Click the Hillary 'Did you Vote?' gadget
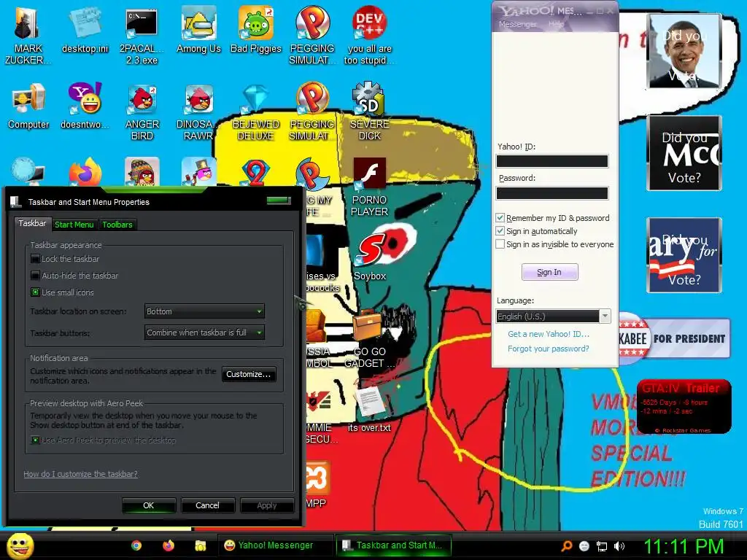 [x=684, y=255]
